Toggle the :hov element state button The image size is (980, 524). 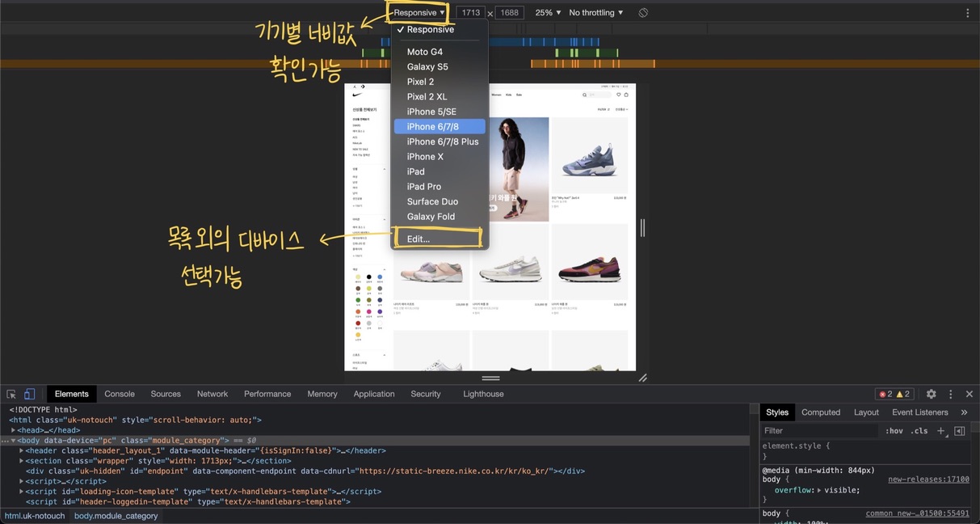(894, 431)
